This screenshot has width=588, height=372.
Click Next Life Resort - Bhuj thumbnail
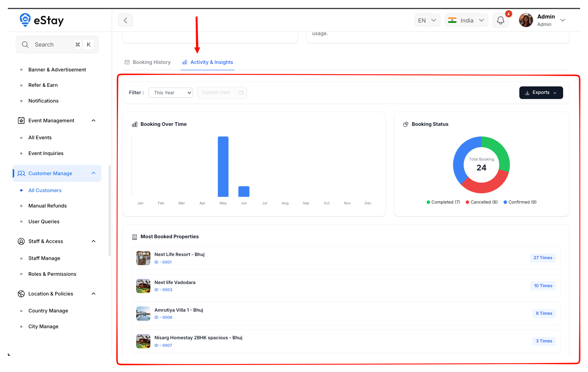pos(143,258)
